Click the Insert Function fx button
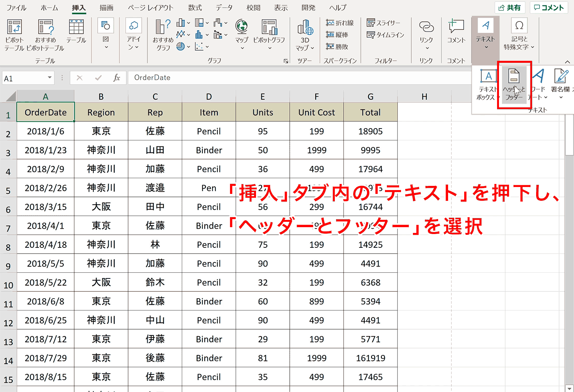This screenshot has width=574, height=392. point(117,78)
